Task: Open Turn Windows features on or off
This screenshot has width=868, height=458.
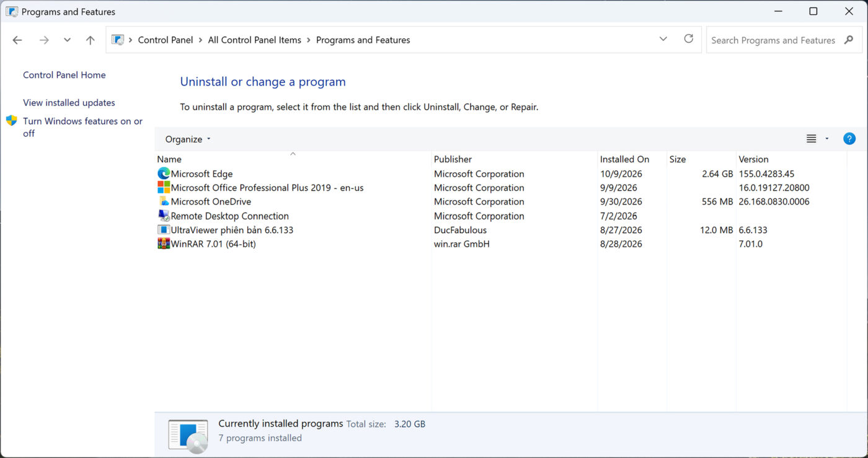Action: [82, 127]
